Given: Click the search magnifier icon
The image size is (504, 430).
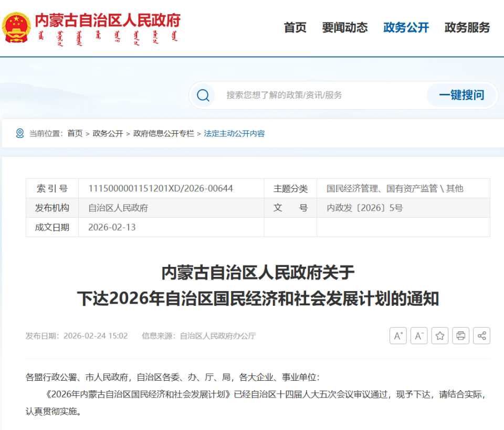Looking at the screenshot, I should click(x=203, y=95).
